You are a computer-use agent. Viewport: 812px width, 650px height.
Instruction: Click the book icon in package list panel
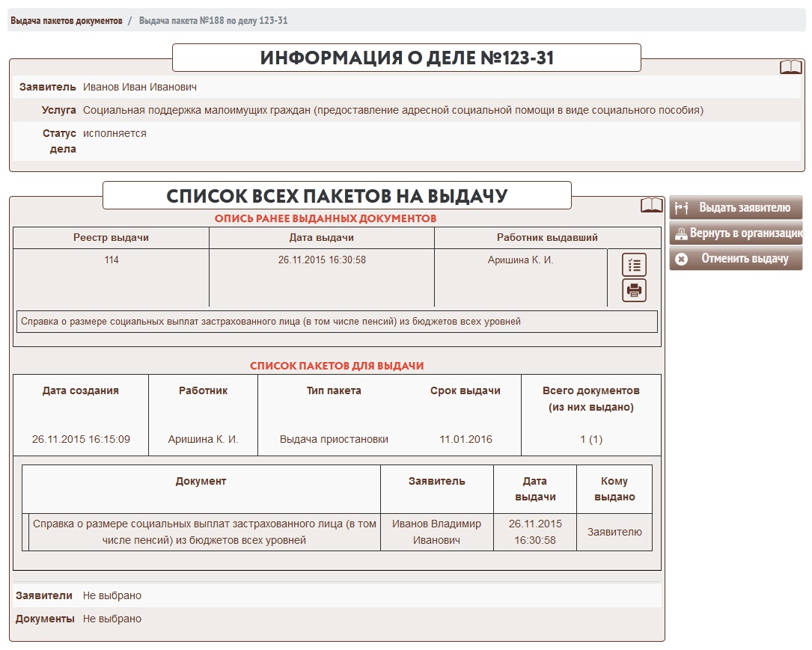(652, 205)
